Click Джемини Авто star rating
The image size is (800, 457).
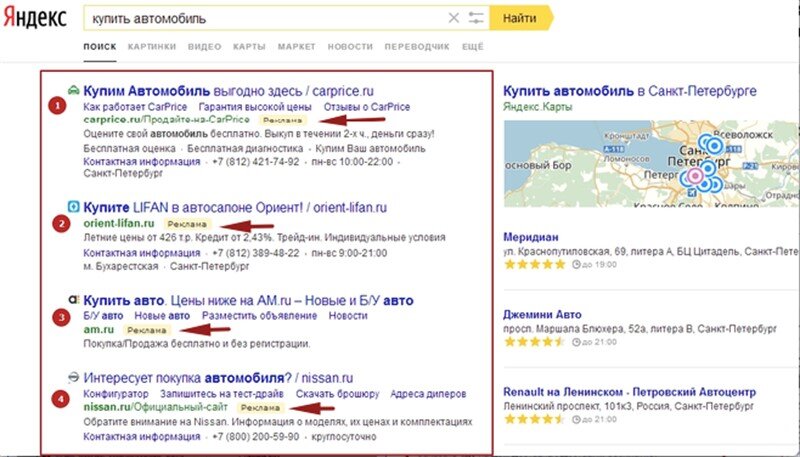pos(535,342)
